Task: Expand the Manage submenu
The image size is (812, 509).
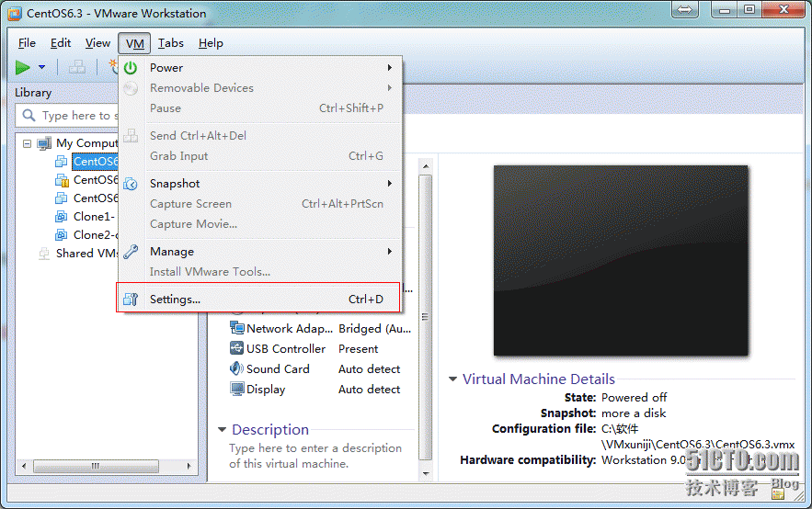Action: [261, 252]
